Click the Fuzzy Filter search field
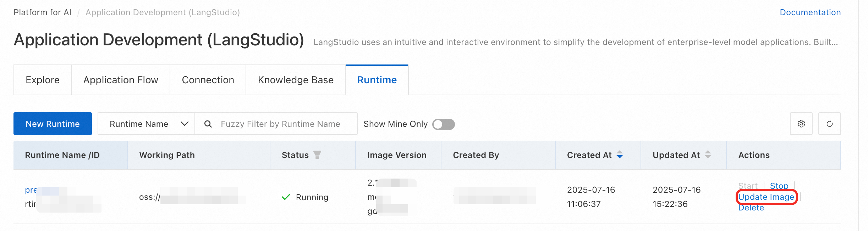This screenshot has width=868, height=231. coord(280,124)
